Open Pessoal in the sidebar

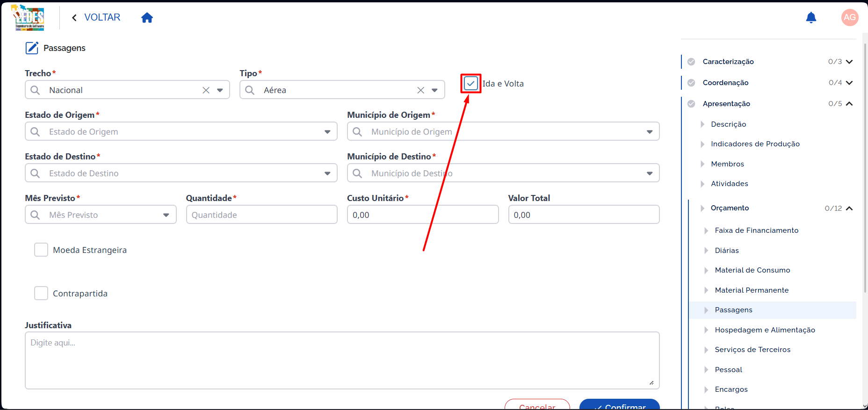pyautogui.click(x=728, y=370)
